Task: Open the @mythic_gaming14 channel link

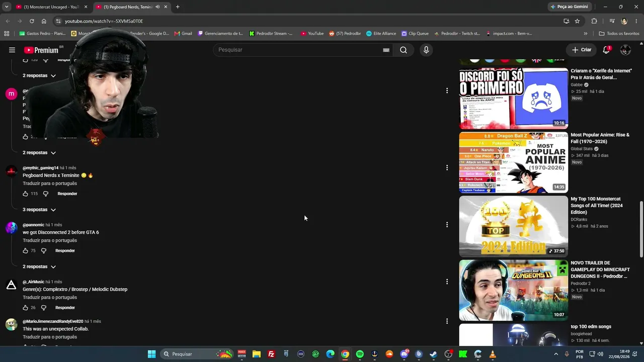Action: click(x=40, y=168)
